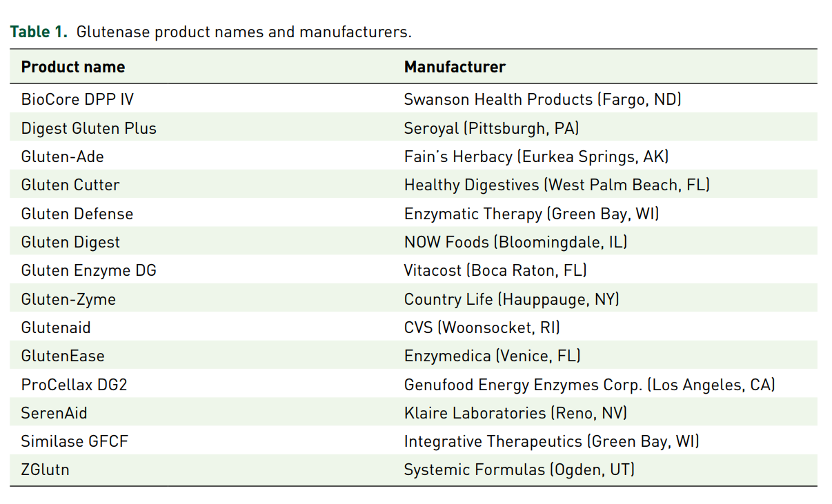Click the 'GlutenEase' product name

(63, 356)
